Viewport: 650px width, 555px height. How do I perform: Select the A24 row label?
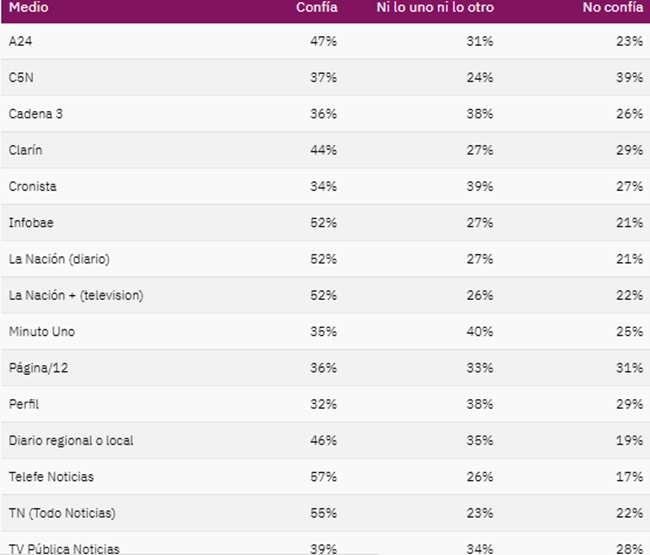point(20,41)
